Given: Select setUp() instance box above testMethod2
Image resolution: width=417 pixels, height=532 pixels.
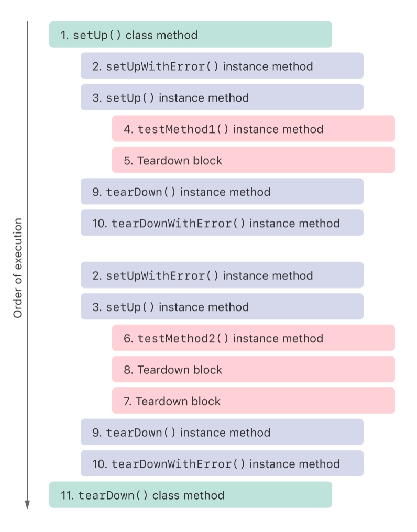Looking at the screenshot, I should (x=222, y=307).
